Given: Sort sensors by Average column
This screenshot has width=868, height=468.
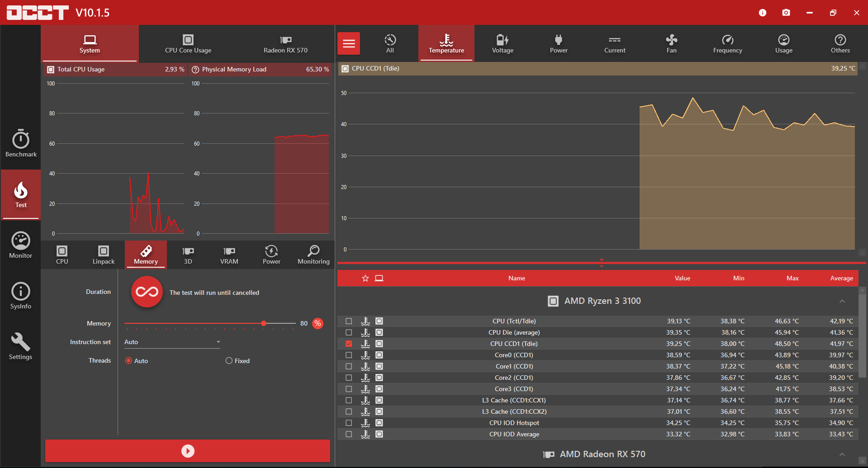Looking at the screenshot, I should coord(841,278).
